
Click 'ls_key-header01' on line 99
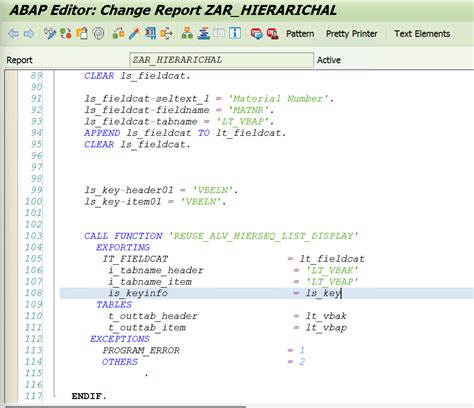(129, 190)
